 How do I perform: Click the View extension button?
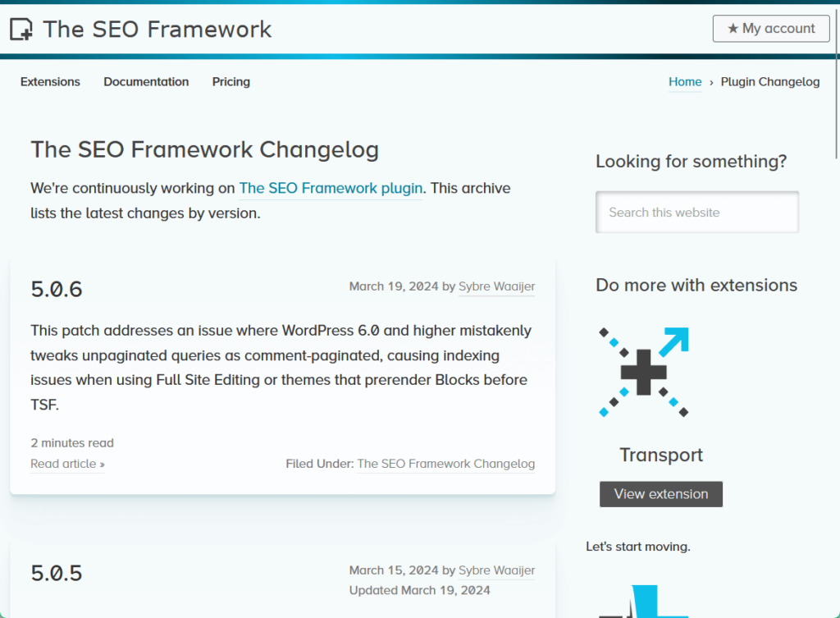click(661, 493)
